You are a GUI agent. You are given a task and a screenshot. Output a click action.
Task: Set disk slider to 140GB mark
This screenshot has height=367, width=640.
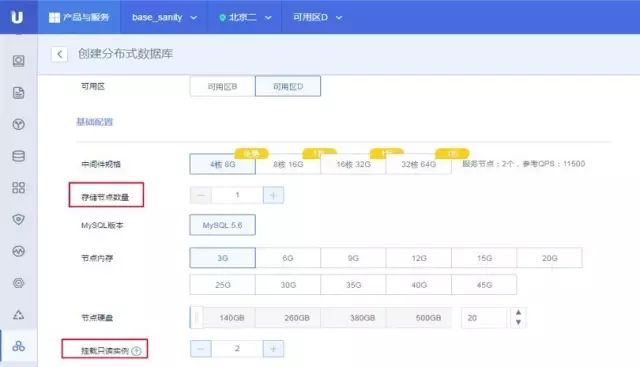[x=232, y=318]
